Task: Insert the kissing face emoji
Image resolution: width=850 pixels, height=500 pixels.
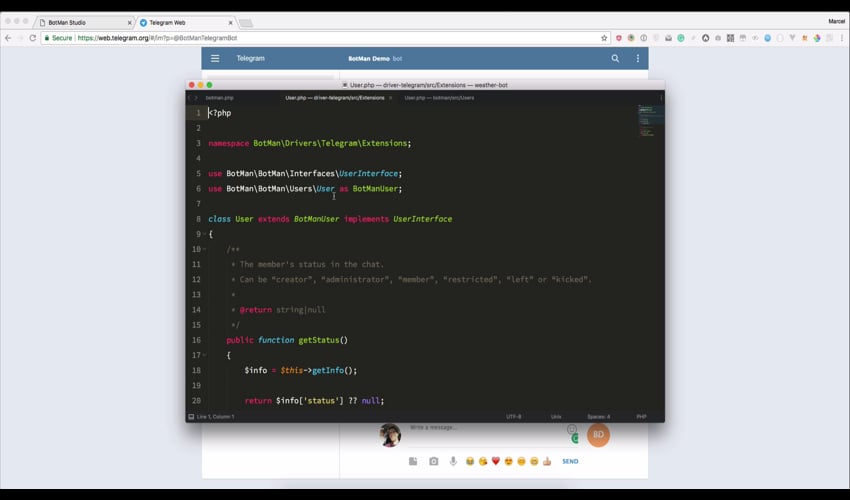Action: point(482,461)
